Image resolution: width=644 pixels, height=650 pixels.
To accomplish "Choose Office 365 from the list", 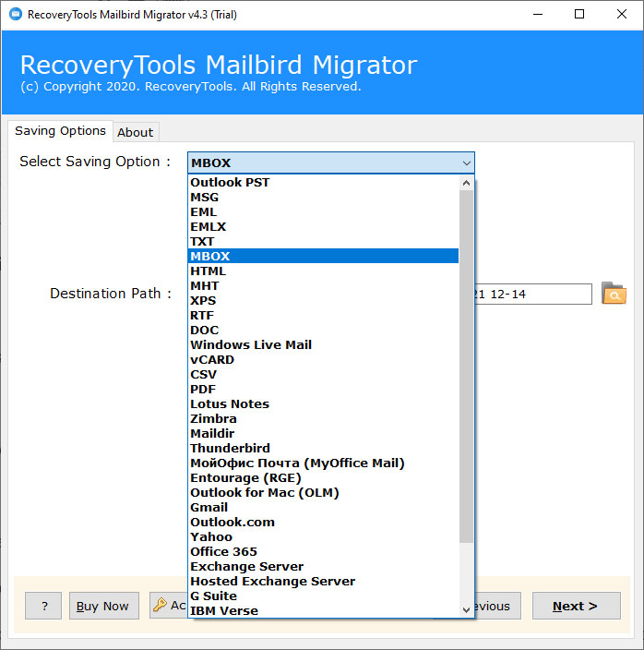I will 323,552.
